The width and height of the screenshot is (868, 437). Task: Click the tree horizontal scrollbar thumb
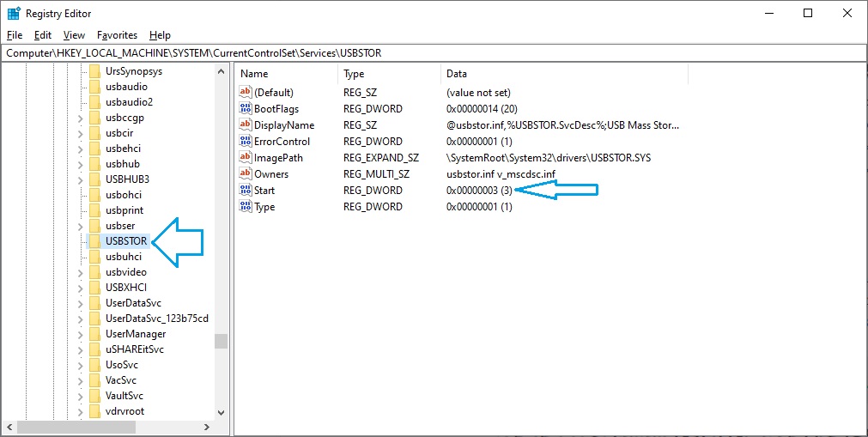(76, 427)
